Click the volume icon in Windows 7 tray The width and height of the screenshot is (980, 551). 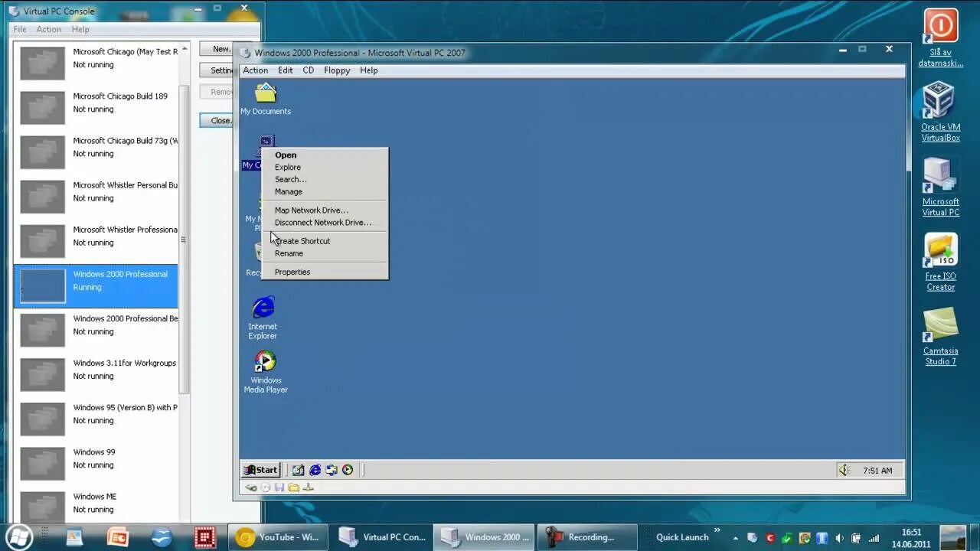click(x=840, y=537)
